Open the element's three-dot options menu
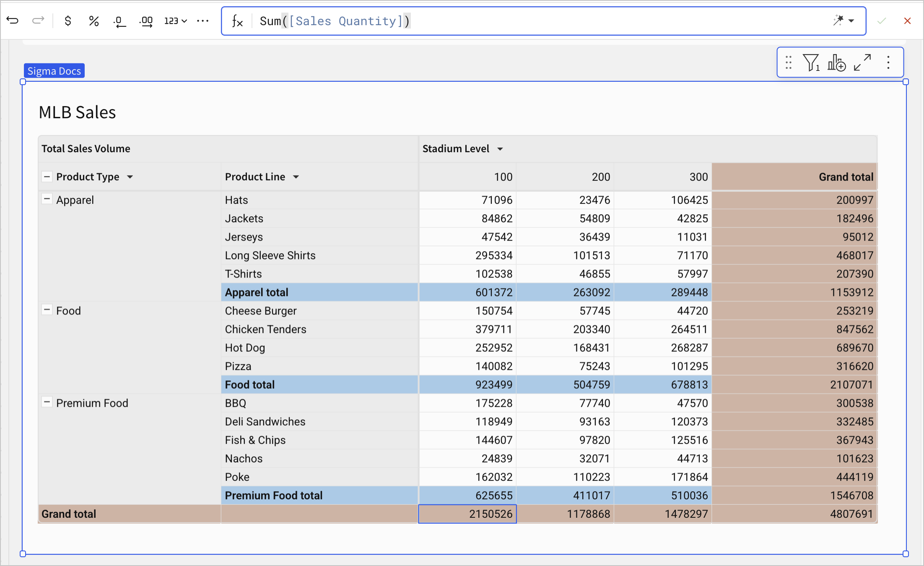 [x=888, y=62]
